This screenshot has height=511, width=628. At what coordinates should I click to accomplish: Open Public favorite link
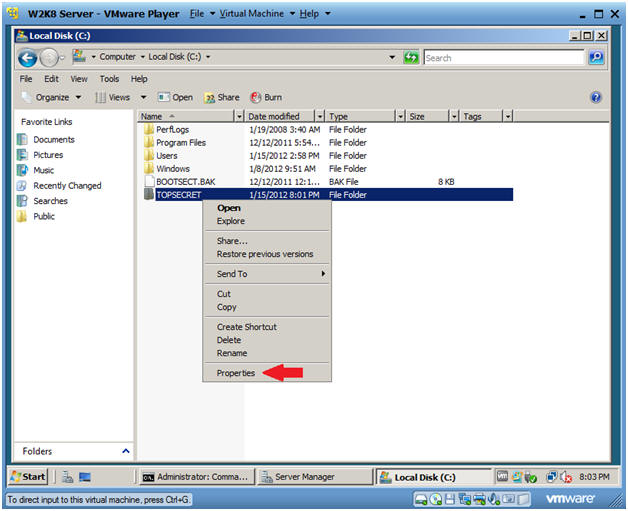coord(36,216)
